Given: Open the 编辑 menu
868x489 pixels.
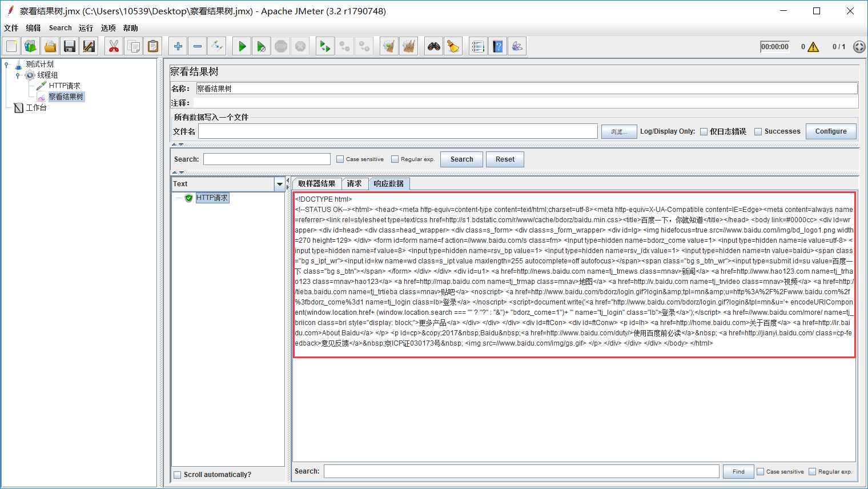Looking at the screenshot, I should [33, 28].
